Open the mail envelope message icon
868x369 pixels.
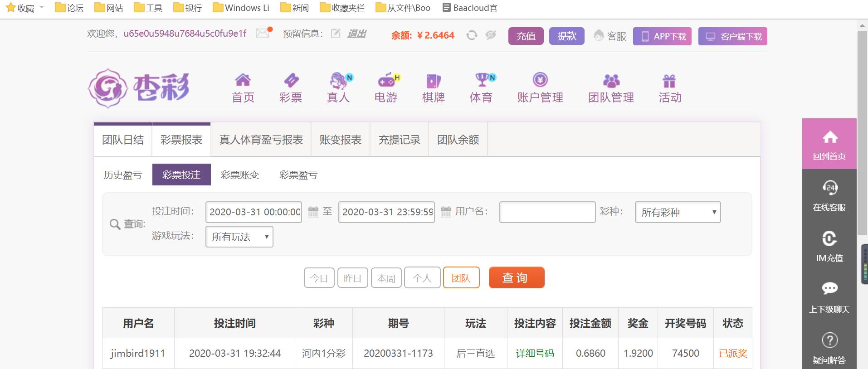click(x=263, y=33)
